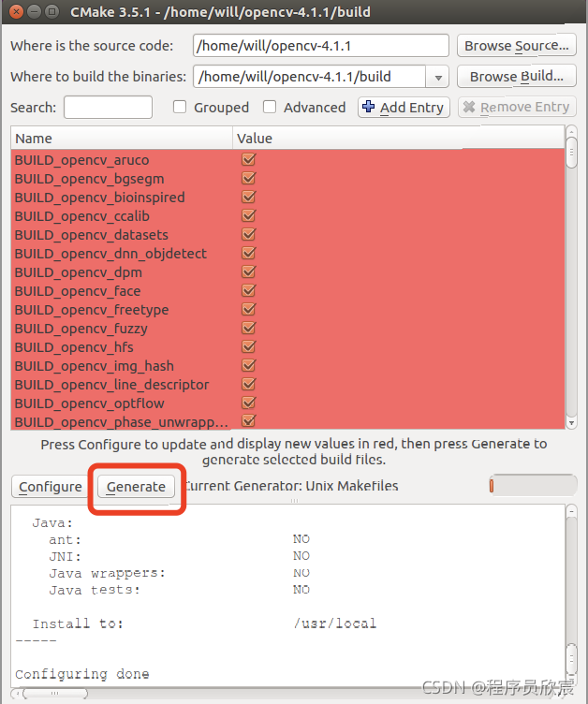Focus the source code path field
This screenshot has width=588, height=704.
coord(320,46)
